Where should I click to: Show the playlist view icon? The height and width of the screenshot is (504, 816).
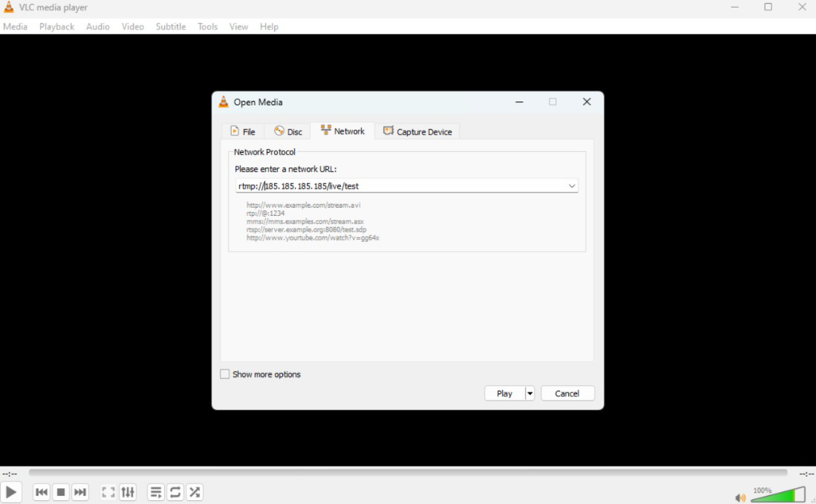click(155, 492)
